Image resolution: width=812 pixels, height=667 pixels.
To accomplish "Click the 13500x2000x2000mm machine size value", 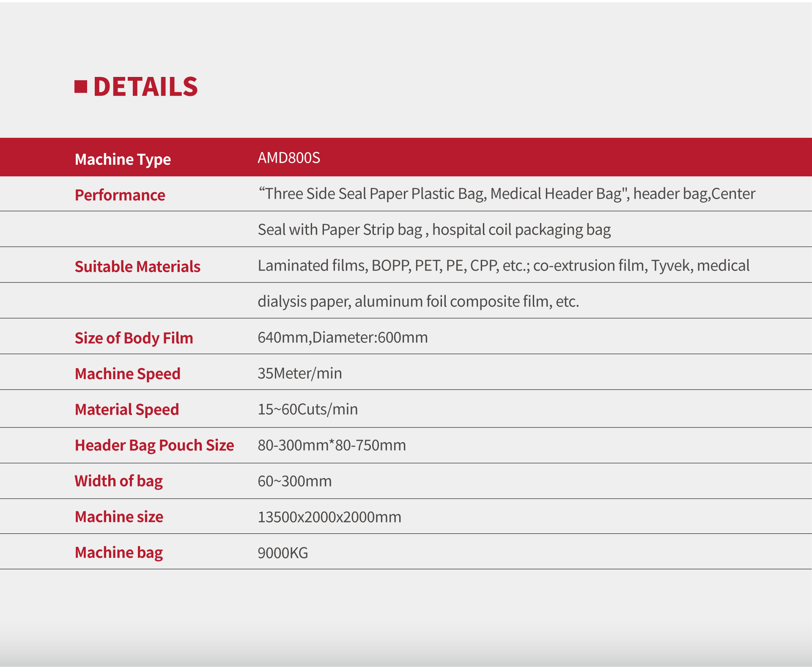I will [329, 517].
